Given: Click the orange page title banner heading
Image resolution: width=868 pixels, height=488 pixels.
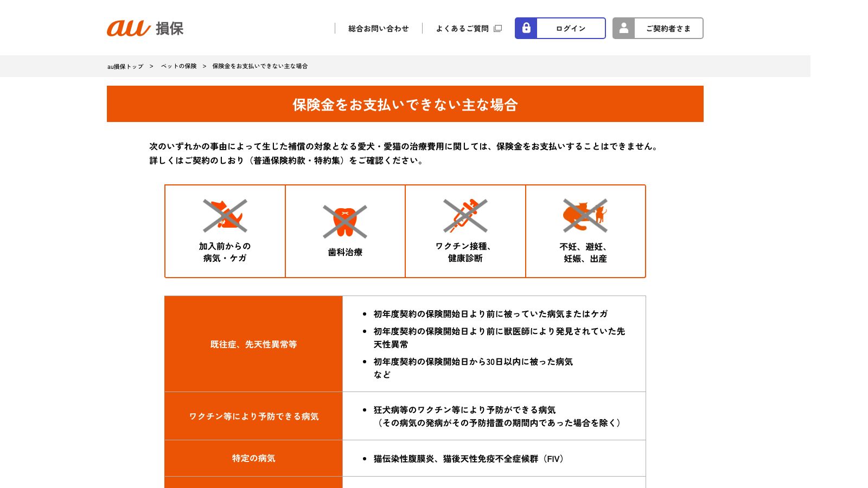Looking at the screenshot, I should coord(405,104).
